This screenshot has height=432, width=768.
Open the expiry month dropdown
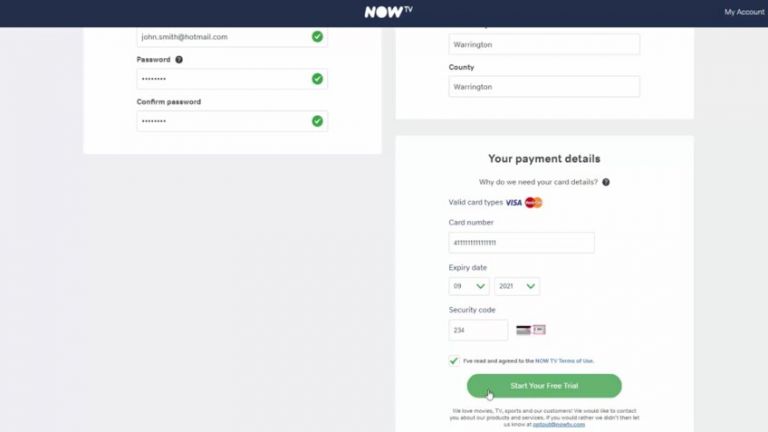point(469,286)
